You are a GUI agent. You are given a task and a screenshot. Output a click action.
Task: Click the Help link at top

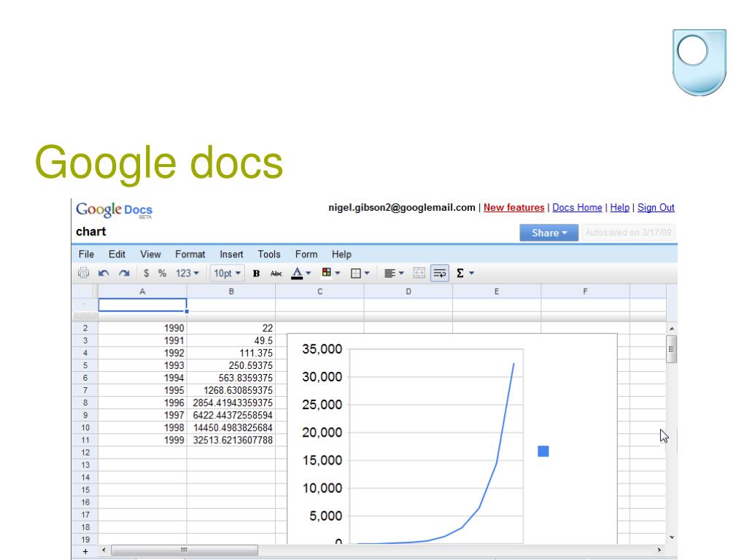coord(620,208)
